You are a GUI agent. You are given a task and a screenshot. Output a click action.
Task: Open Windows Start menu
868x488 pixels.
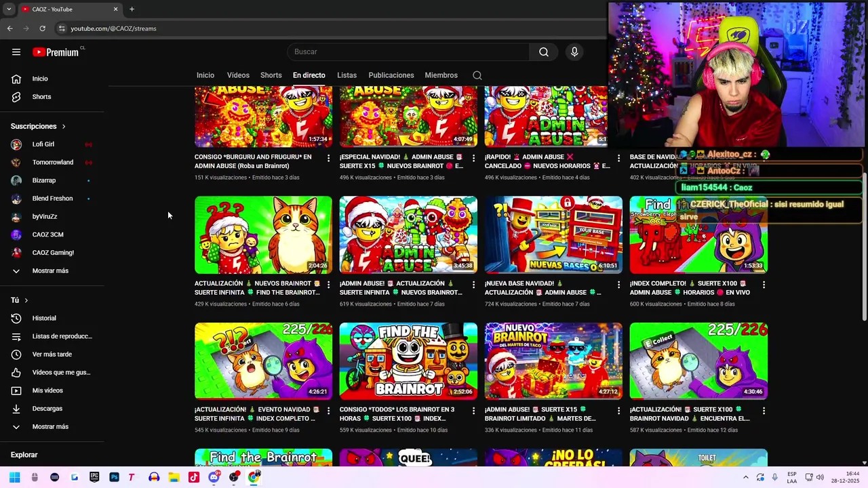14,477
